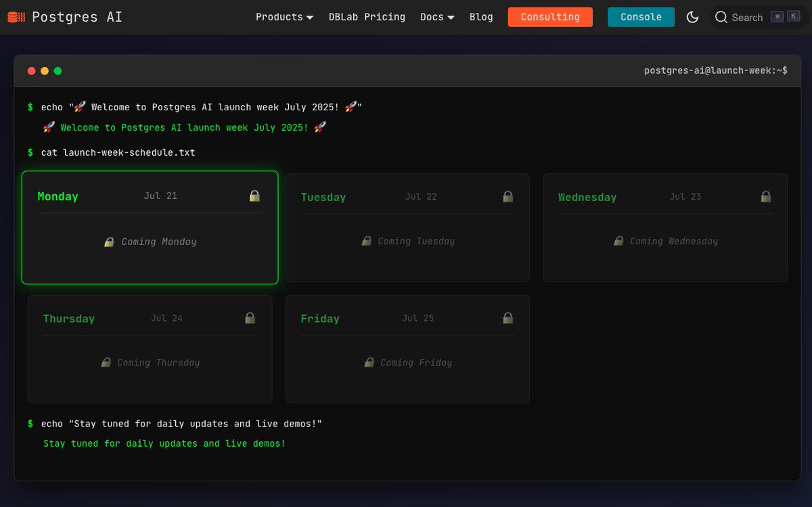The width and height of the screenshot is (812, 507).
Task: Click the Search magnifier icon
Action: point(721,17)
